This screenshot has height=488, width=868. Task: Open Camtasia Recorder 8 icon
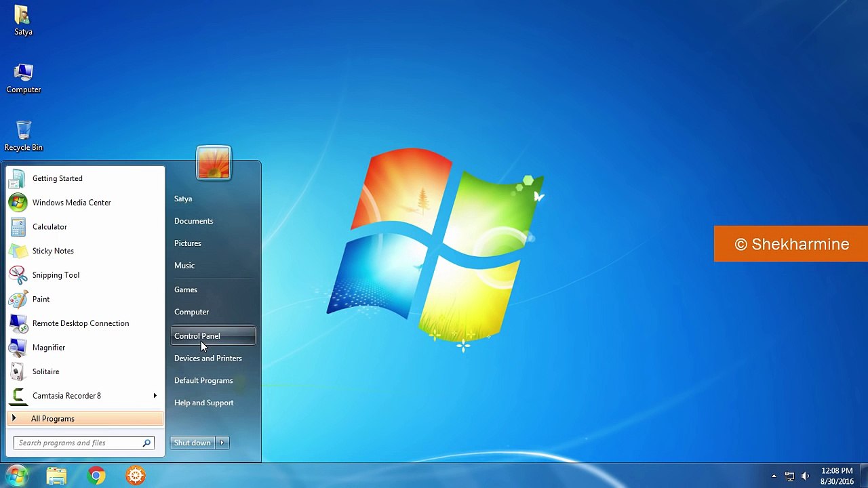[18, 396]
